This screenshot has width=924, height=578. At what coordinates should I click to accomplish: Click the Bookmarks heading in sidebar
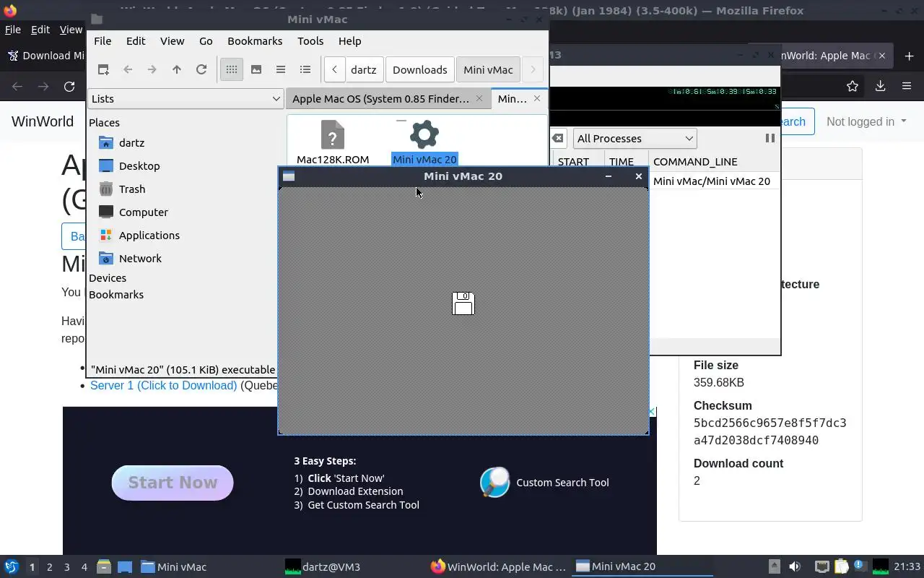(116, 294)
